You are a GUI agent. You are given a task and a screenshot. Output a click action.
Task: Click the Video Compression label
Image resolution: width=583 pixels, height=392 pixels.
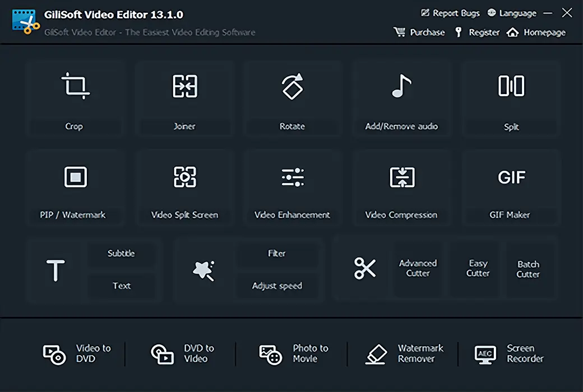coord(401,215)
